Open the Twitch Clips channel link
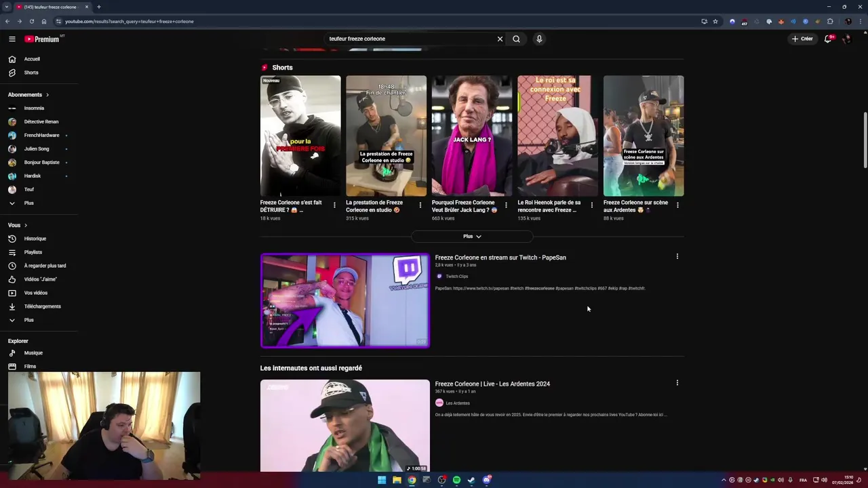Image resolution: width=868 pixels, height=488 pixels. (456, 277)
